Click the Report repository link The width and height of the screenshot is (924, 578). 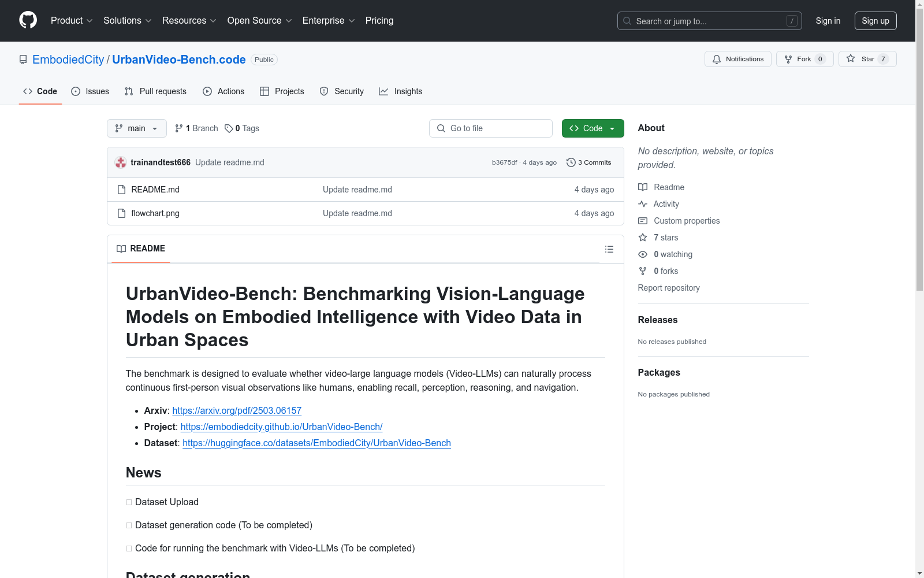click(669, 288)
